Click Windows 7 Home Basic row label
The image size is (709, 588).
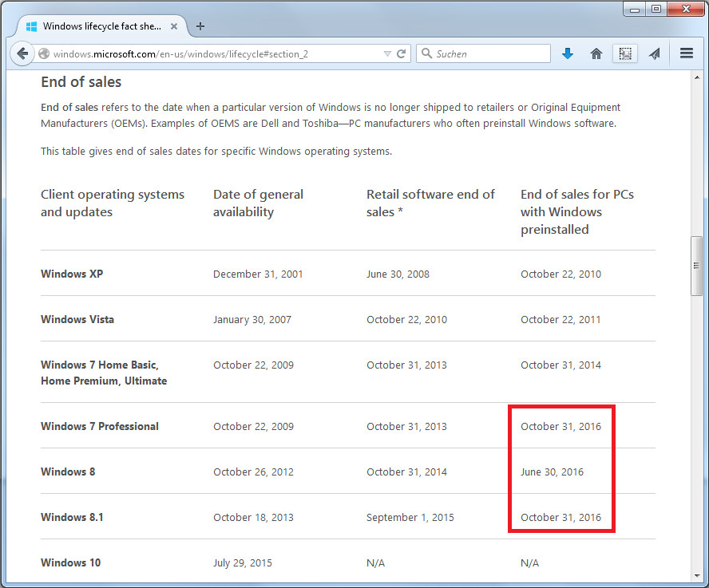click(104, 373)
